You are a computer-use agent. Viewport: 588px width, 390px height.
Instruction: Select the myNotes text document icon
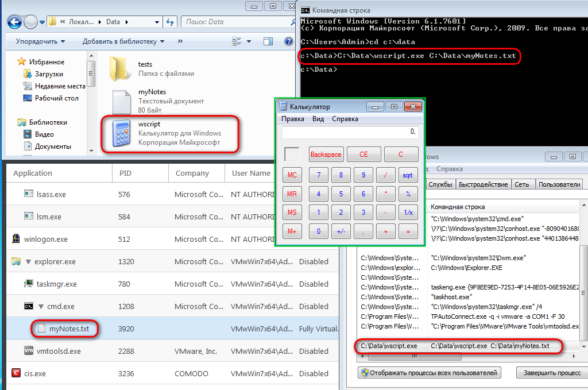pos(122,101)
